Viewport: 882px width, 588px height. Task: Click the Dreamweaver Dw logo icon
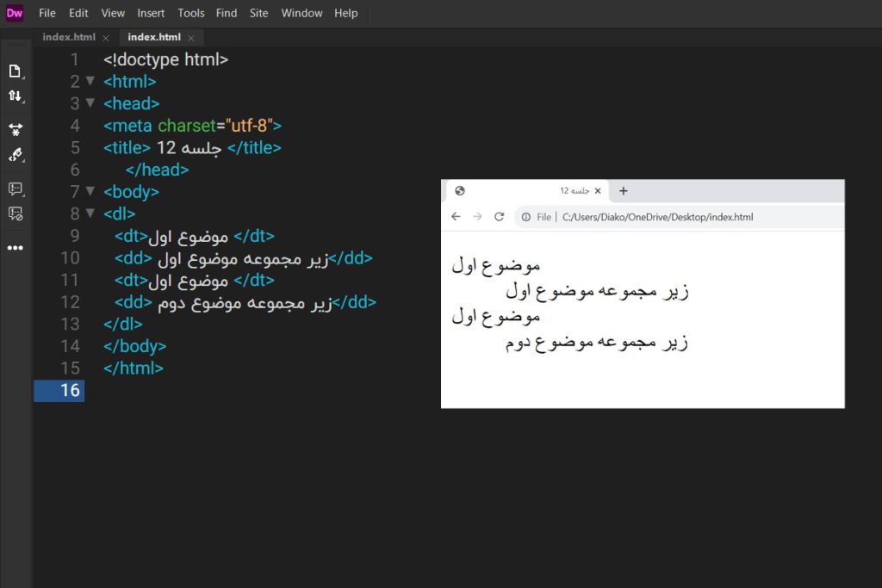[15, 13]
